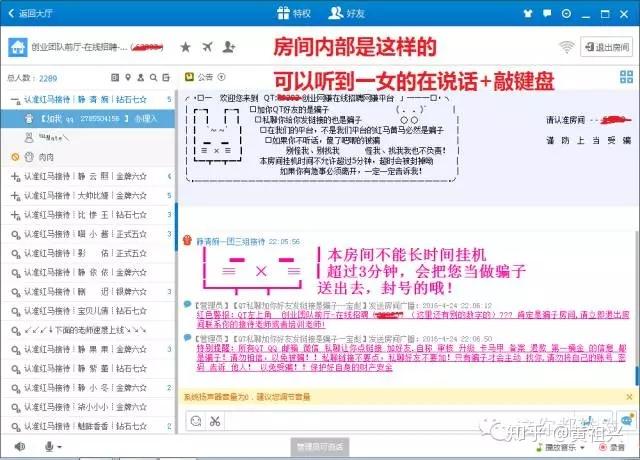Click the scissors screenshot tool

[x=215, y=421]
